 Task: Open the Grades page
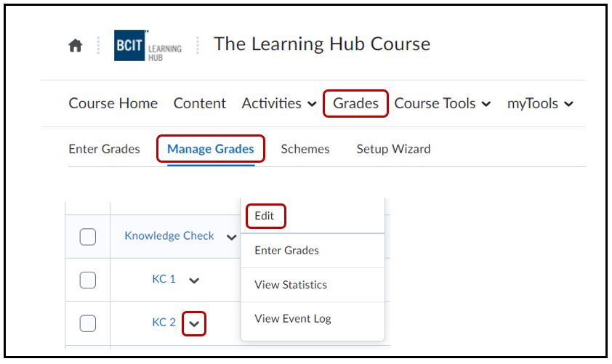[355, 103]
